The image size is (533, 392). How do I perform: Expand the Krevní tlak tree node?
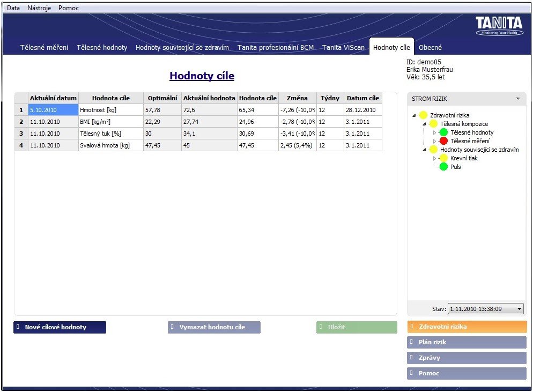(x=435, y=158)
